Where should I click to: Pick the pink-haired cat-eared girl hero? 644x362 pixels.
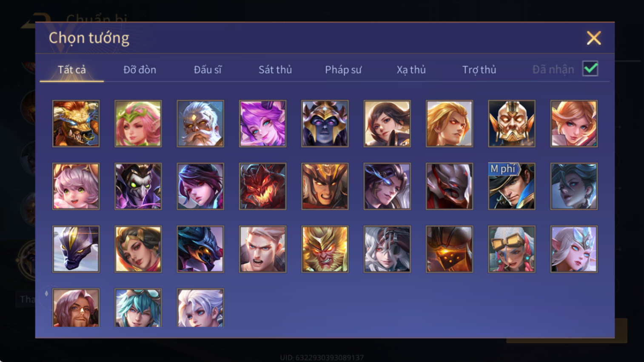click(76, 187)
